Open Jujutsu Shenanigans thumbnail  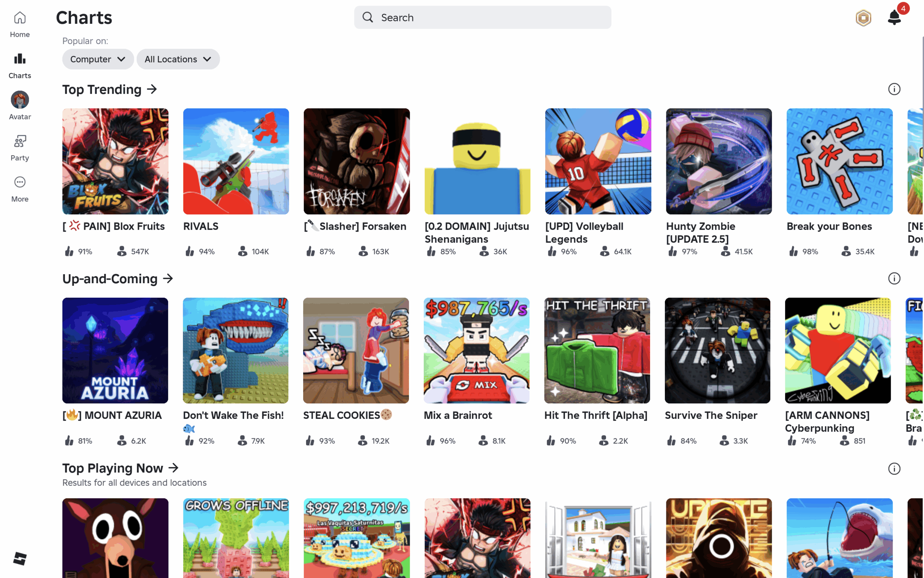pyautogui.click(x=477, y=161)
